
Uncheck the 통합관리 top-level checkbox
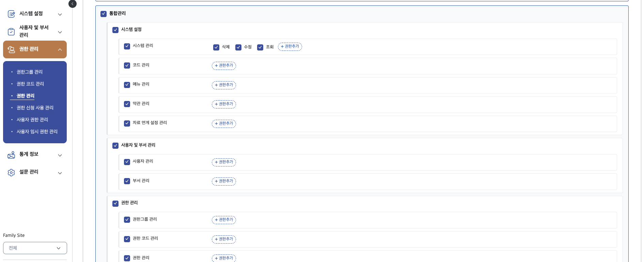pyautogui.click(x=104, y=14)
